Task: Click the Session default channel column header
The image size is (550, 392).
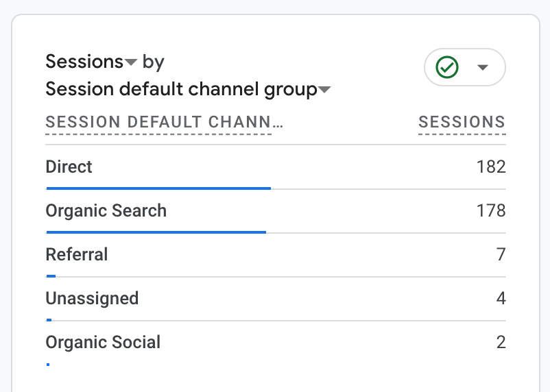Action: tap(164, 123)
